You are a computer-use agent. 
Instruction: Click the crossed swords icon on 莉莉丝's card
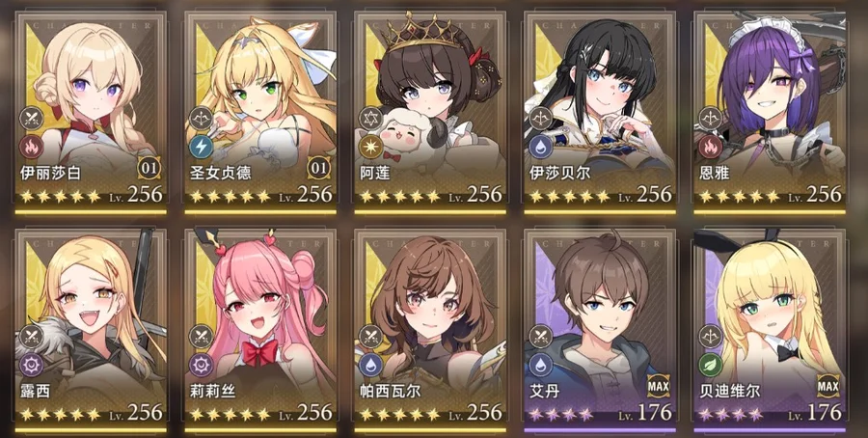click(199, 336)
